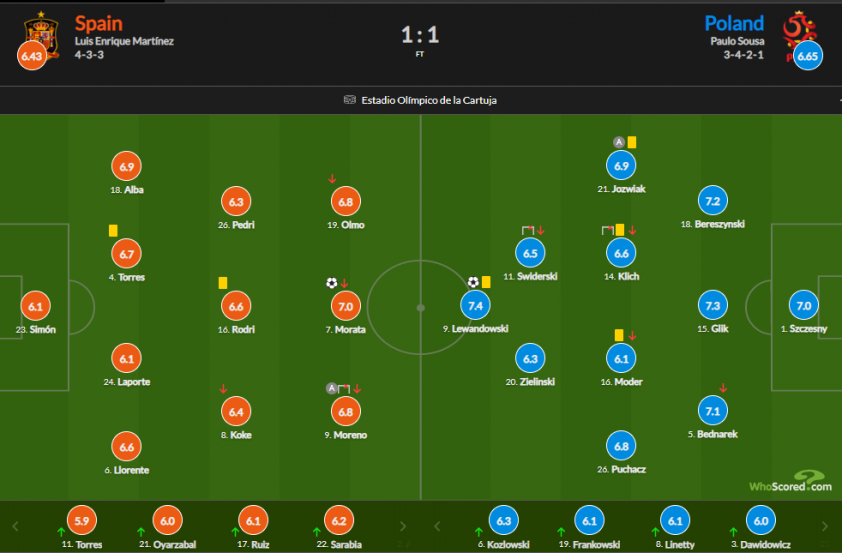Open the Poland team name link

tap(734, 24)
